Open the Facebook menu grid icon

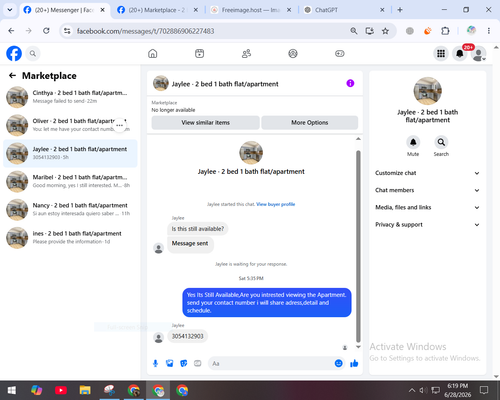(x=441, y=53)
